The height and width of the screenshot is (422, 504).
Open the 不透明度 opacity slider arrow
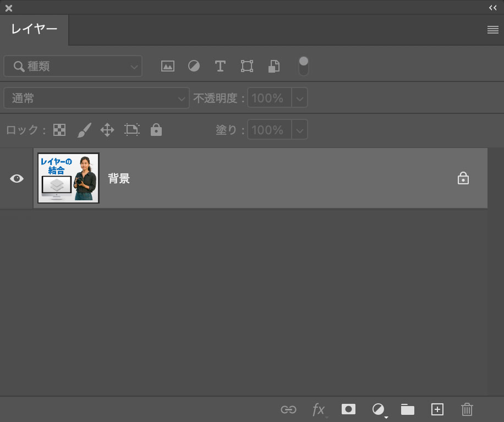pyautogui.click(x=299, y=98)
